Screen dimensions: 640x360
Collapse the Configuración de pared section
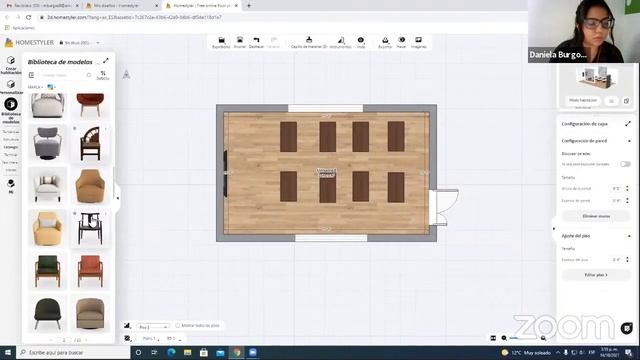coord(629,141)
